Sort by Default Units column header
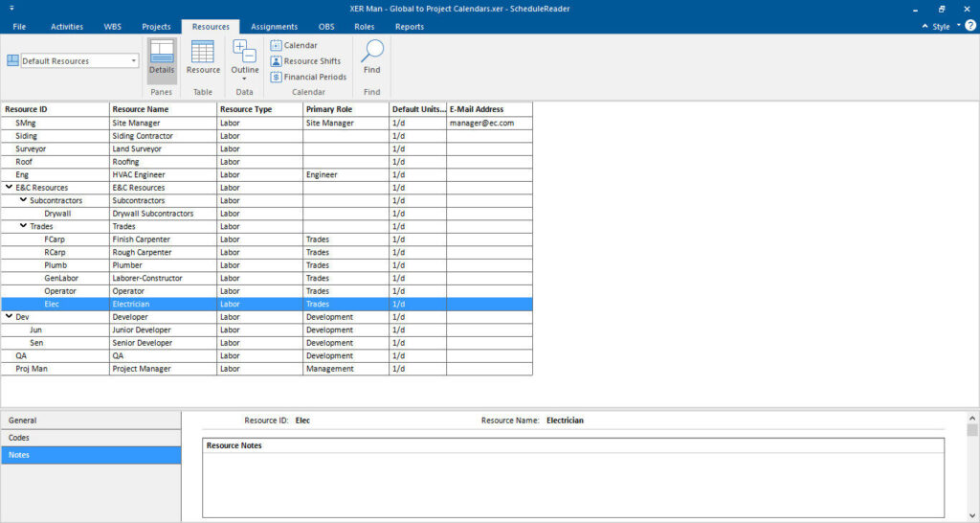This screenshot has width=980, height=523. 418,109
